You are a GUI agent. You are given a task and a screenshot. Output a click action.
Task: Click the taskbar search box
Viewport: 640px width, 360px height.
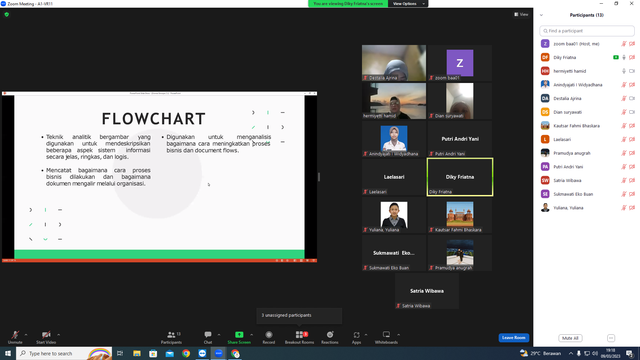tap(64, 353)
